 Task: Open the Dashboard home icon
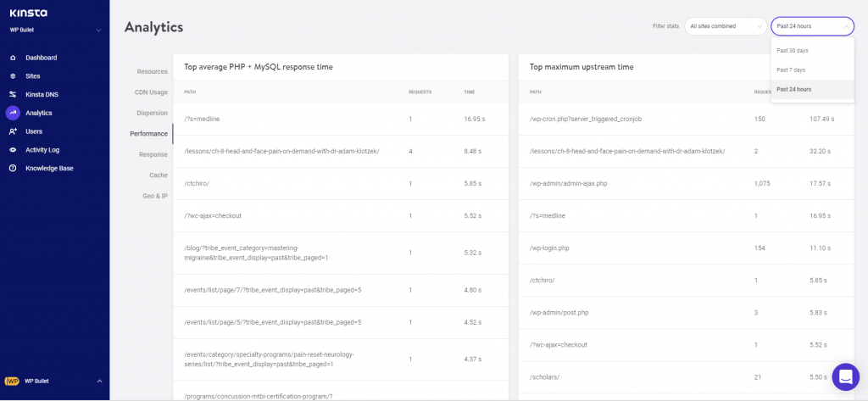pos(13,58)
